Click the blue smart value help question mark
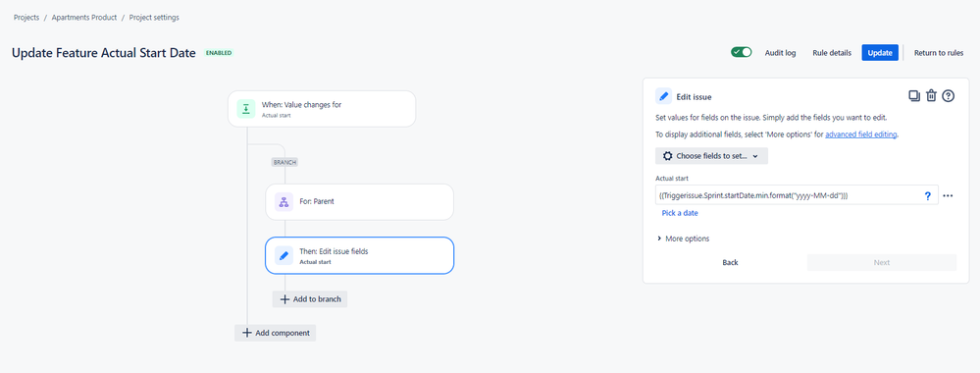The height and width of the screenshot is (373, 980). coord(927,196)
